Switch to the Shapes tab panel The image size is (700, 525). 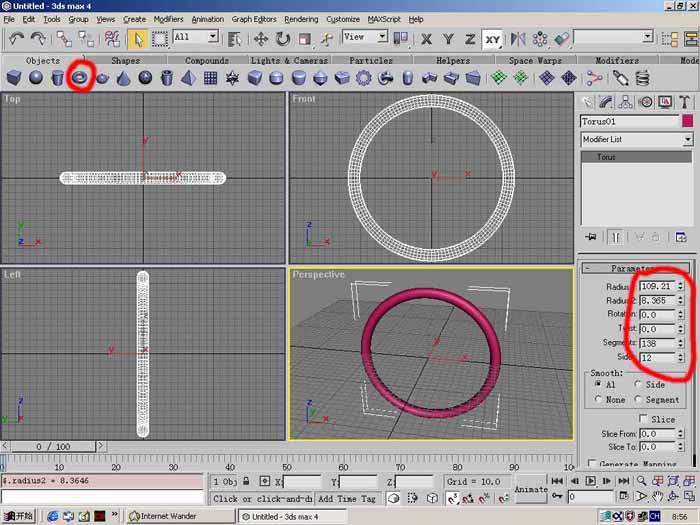[x=125, y=60]
